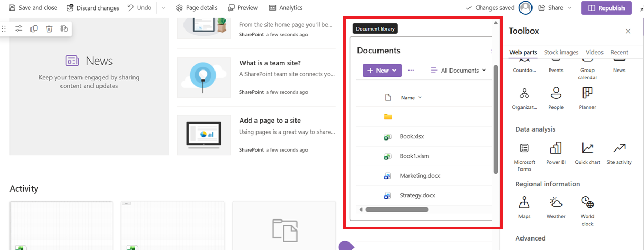Add the Power BI web part
The image size is (644, 250).
pyautogui.click(x=556, y=153)
